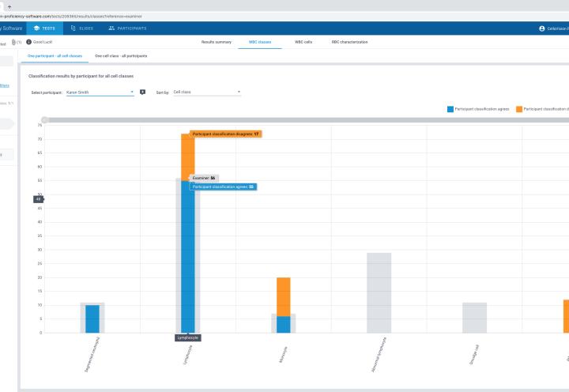This screenshot has height=392, width=569.
Task: Open the Select participant dropdown
Action: point(100,92)
